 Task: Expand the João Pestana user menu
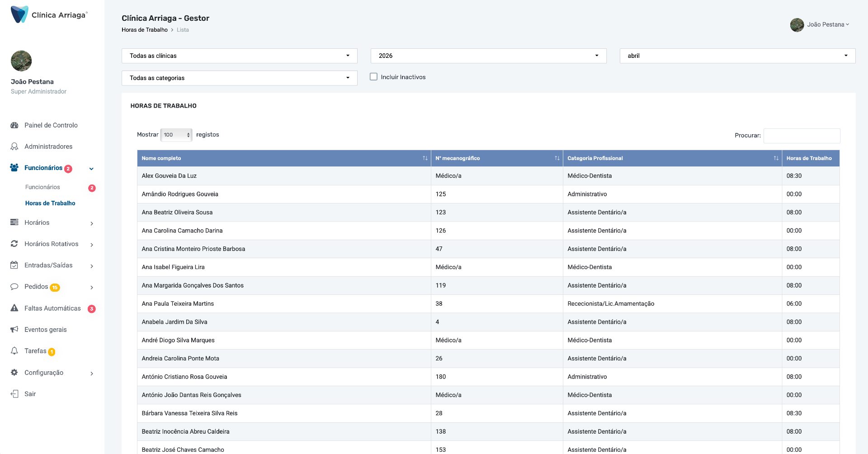coord(828,24)
